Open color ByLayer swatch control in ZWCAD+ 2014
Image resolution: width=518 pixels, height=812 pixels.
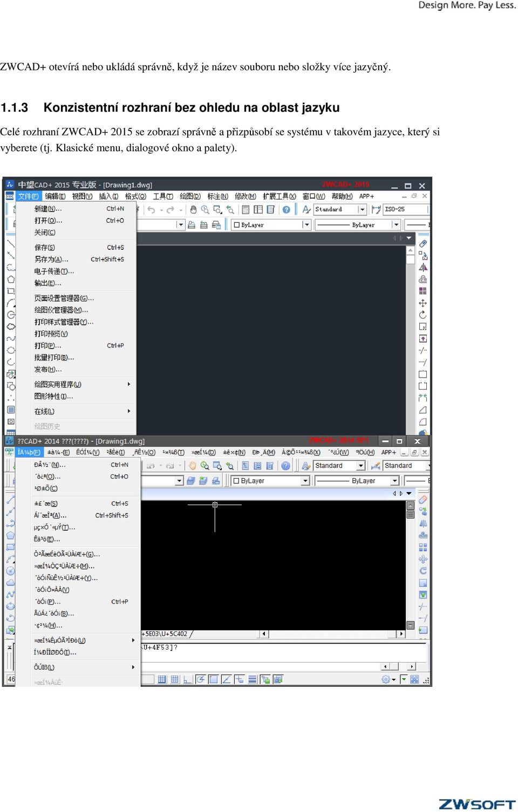tap(270, 481)
